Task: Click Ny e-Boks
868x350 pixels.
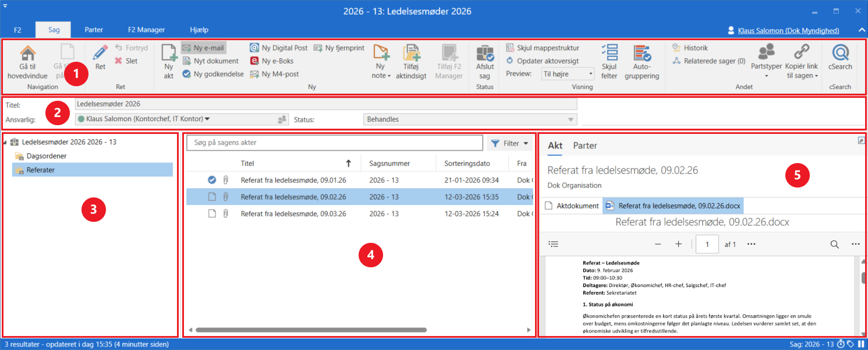Action: (272, 61)
